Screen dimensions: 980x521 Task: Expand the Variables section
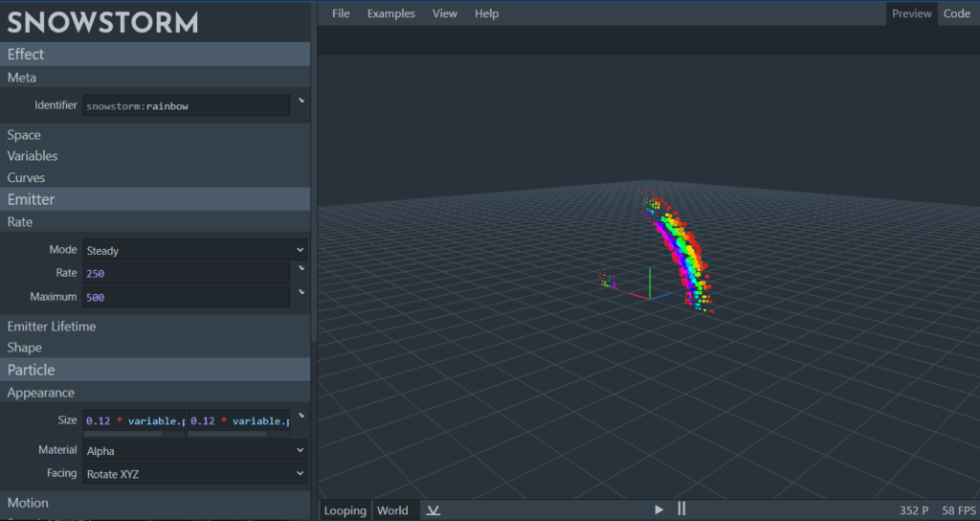(33, 156)
